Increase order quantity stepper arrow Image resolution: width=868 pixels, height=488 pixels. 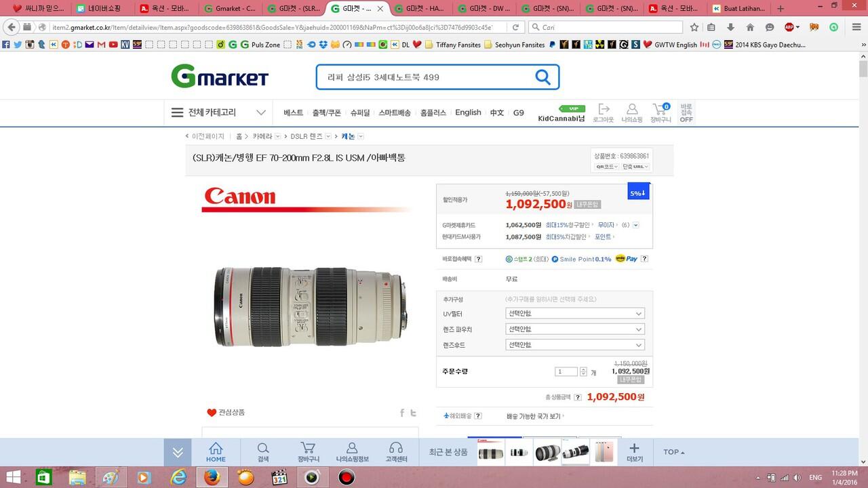pos(583,369)
